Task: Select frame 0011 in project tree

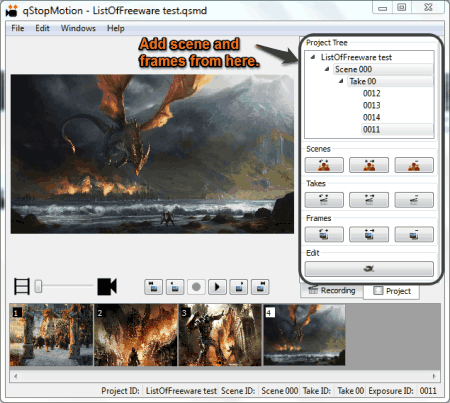Action: [397, 129]
